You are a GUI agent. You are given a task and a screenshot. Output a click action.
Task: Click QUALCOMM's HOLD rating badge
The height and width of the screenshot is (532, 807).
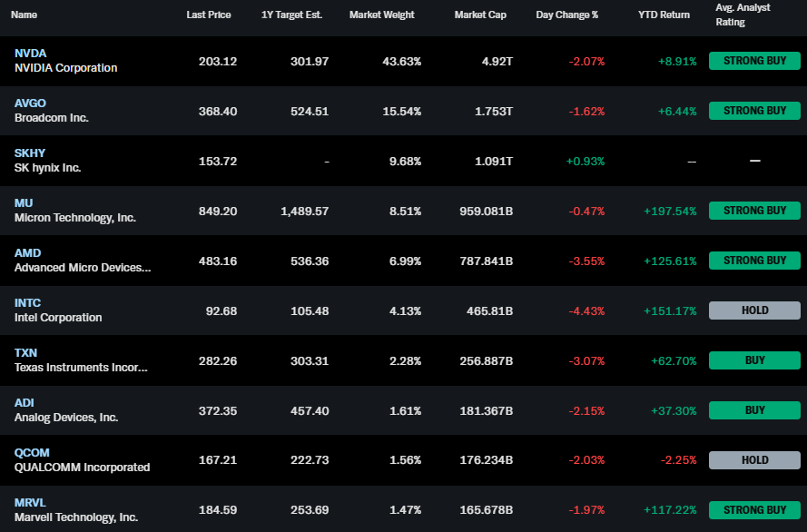pos(754,460)
